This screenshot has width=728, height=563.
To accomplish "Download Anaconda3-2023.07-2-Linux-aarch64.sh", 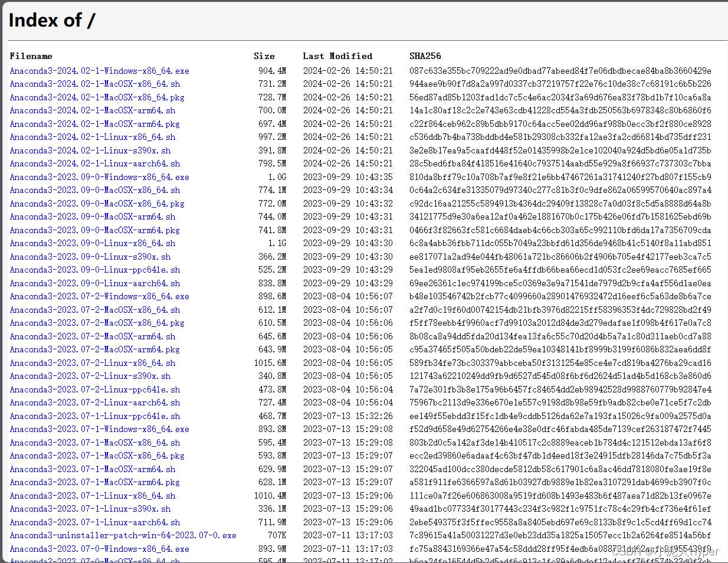I will click(94, 402).
